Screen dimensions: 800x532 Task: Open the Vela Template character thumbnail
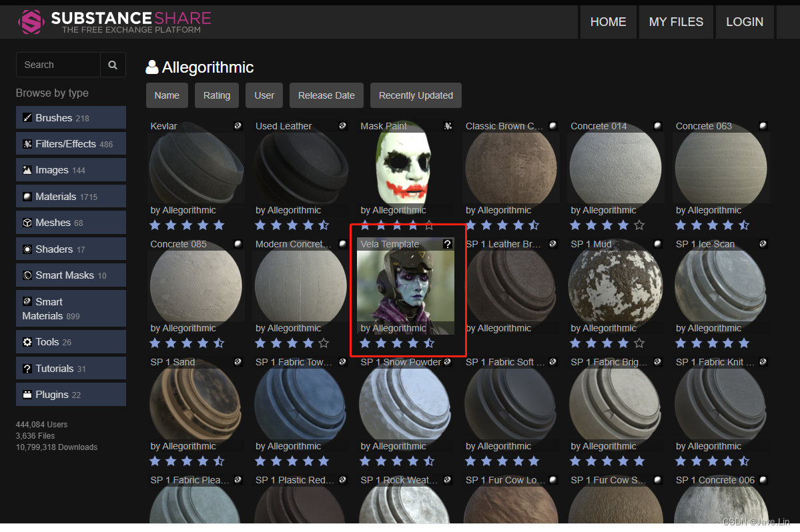click(406, 285)
